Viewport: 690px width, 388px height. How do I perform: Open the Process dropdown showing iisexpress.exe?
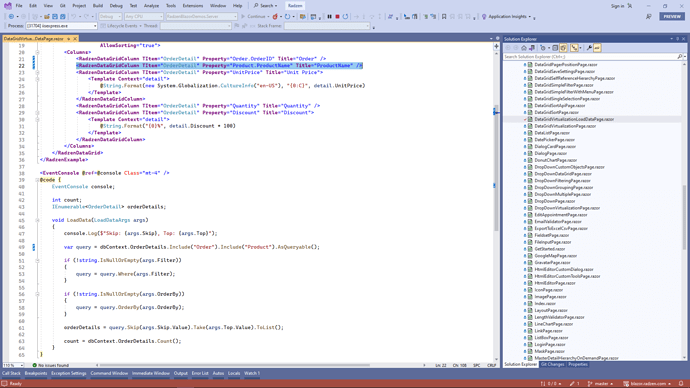pos(61,26)
